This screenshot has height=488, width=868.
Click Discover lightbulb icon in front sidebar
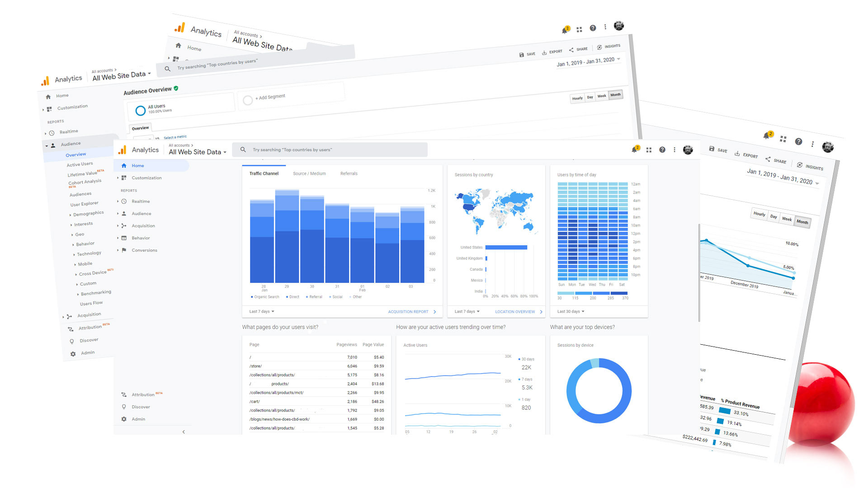[124, 407]
